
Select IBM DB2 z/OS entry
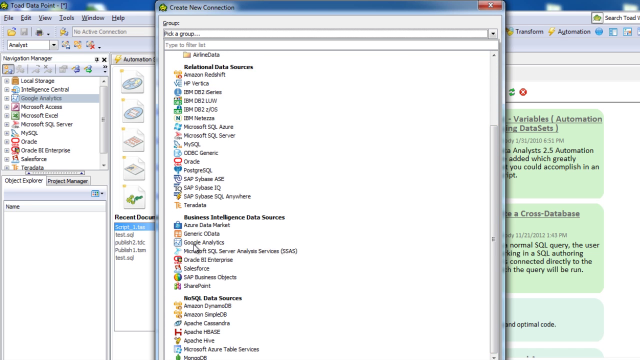[x=200, y=109]
